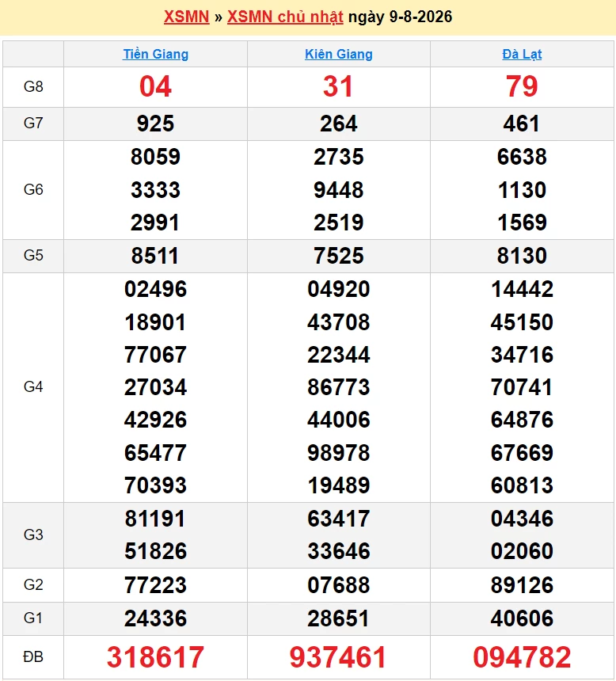Select Kiên Giang G2 number 07688
The height and width of the screenshot is (681, 616).
pyautogui.click(x=338, y=585)
